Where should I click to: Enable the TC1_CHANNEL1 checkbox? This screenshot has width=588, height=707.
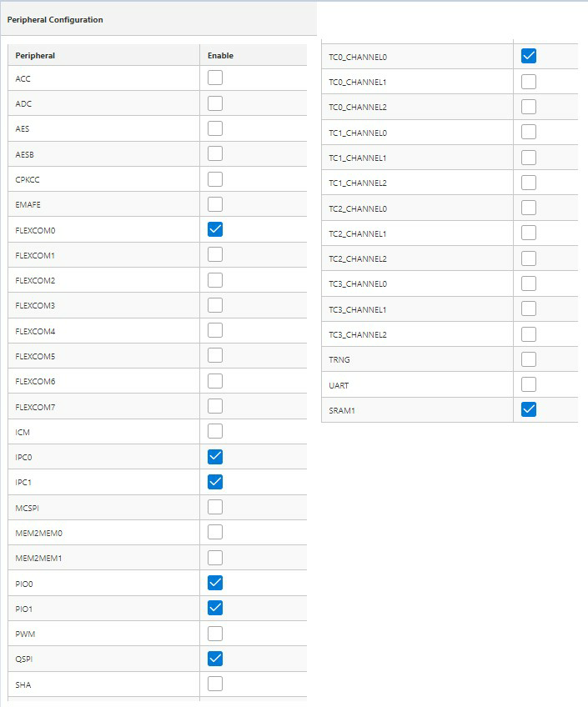(528, 158)
